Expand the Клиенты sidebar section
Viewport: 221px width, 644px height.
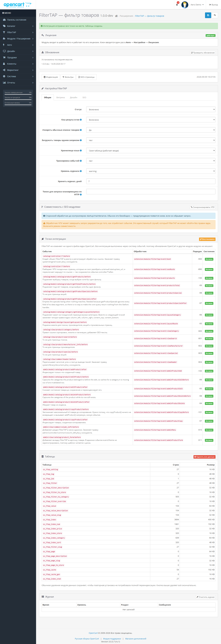[x=18, y=64]
